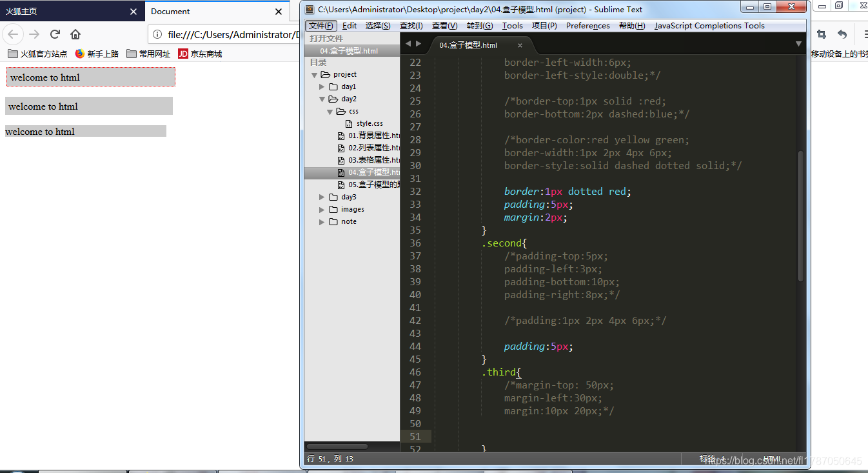Viewport: 868px width, 473px height.
Task: Click previous tab left arrow in editor
Action: click(408, 44)
